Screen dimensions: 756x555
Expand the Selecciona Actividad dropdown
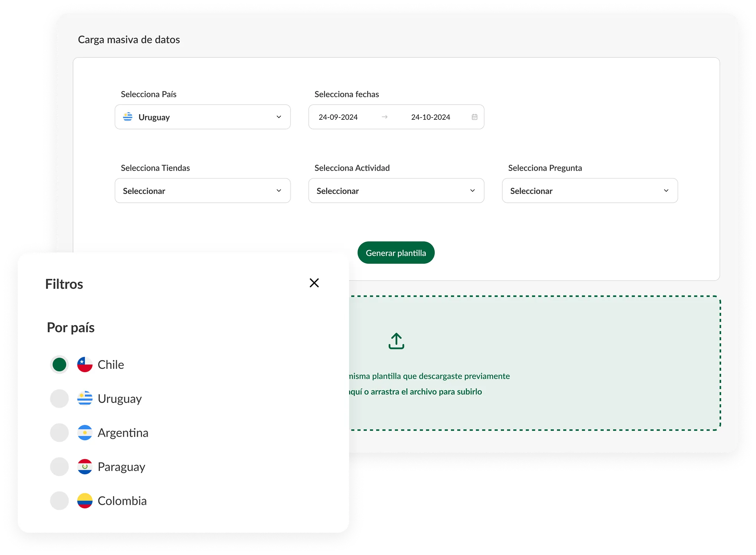click(x=396, y=191)
